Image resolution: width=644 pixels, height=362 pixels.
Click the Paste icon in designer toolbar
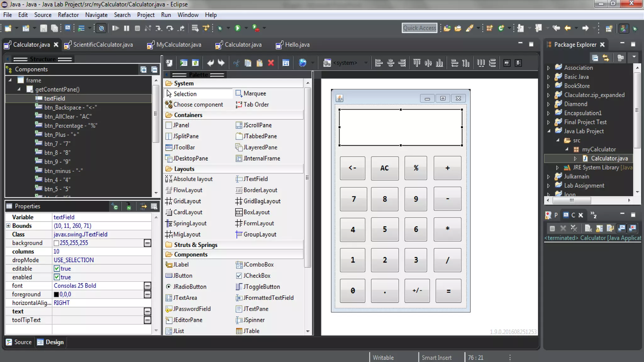pyautogui.click(x=259, y=63)
